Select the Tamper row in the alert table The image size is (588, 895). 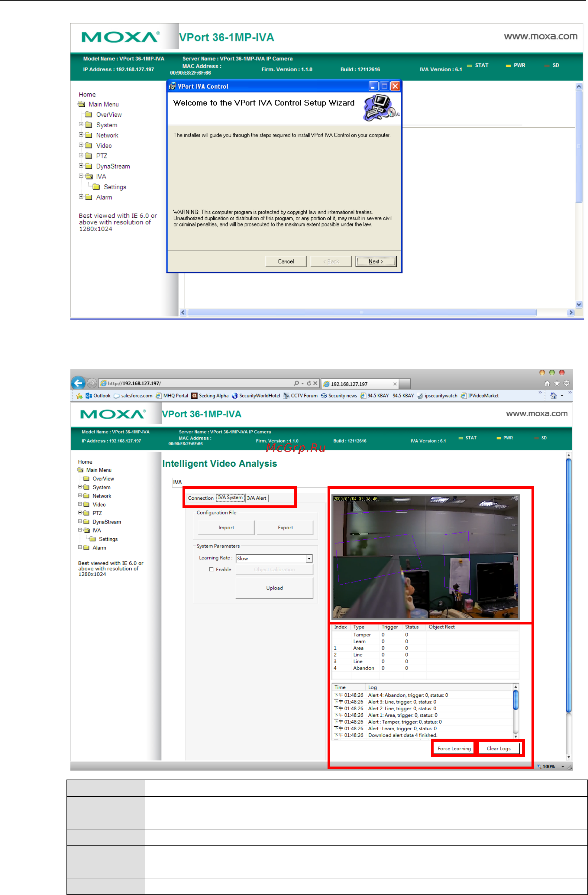(x=425, y=635)
